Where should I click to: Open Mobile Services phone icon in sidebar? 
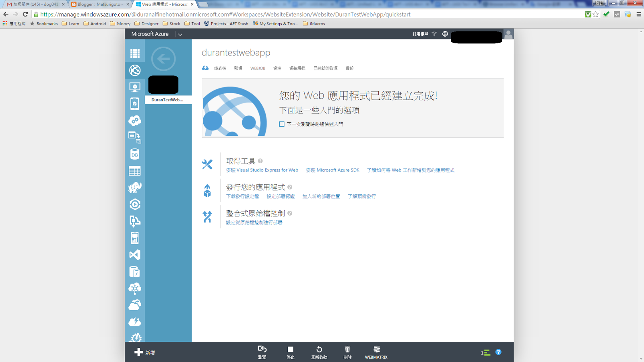(x=135, y=104)
